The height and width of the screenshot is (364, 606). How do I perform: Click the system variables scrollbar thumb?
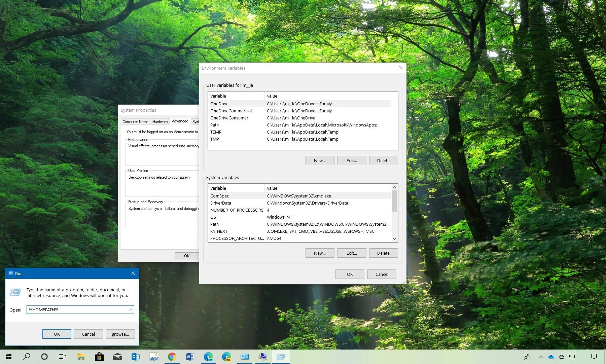click(x=394, y=201)
